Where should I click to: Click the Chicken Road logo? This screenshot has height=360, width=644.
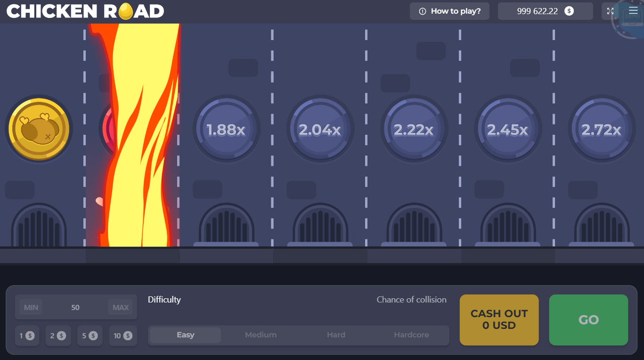click(85, 11)
